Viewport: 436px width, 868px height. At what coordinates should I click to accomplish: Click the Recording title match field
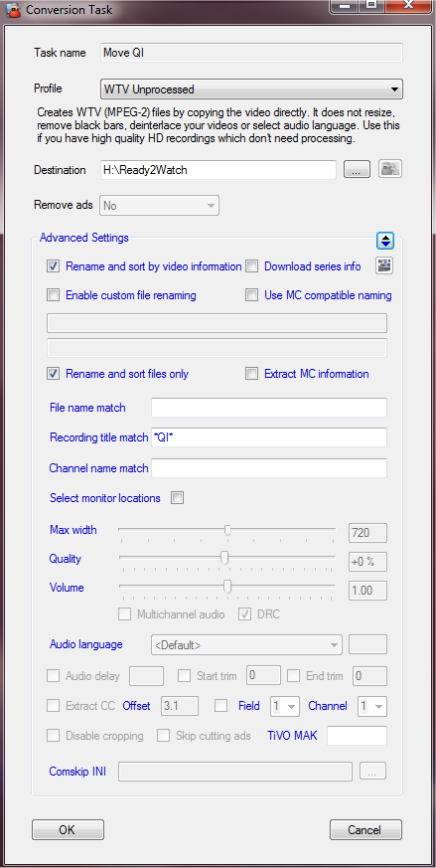coord(268,437)
